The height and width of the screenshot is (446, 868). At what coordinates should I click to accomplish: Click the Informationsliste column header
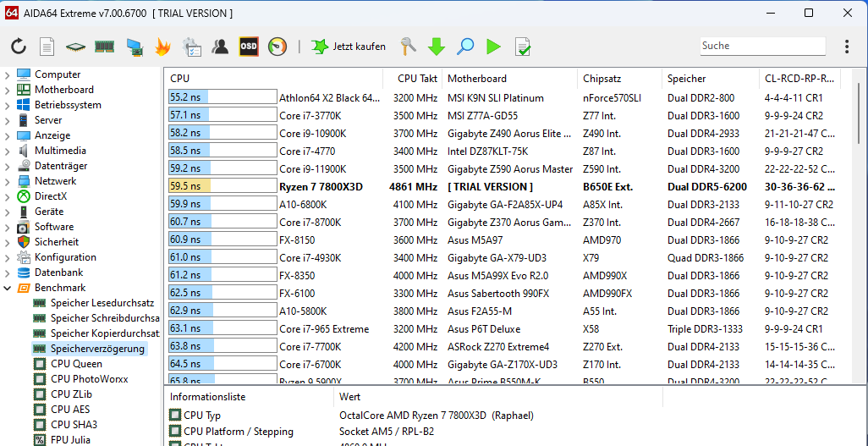250,397
